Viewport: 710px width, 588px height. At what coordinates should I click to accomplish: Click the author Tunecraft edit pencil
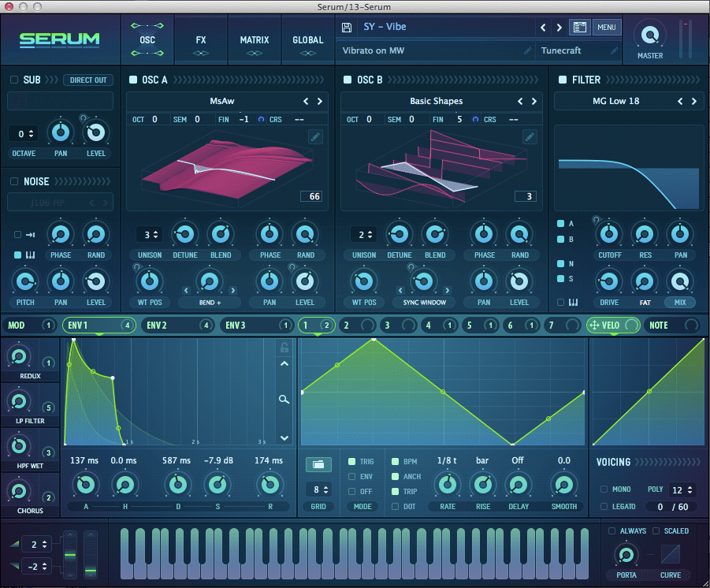(614, 50)
